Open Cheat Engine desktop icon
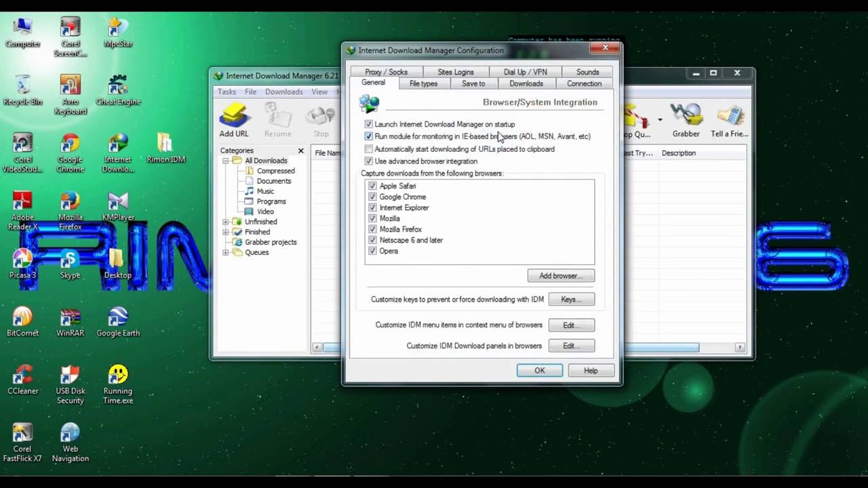Screen dimensions: 868x488 point(118,89)
